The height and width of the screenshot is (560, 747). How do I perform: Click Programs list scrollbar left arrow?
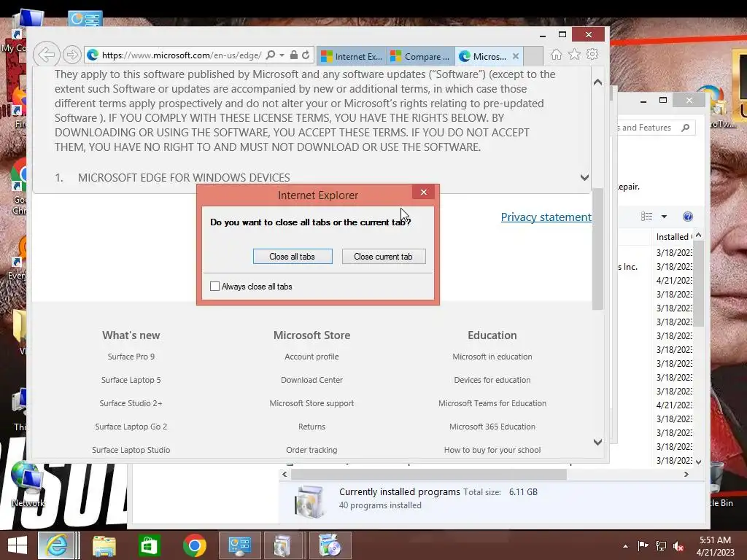coord(285,474)
